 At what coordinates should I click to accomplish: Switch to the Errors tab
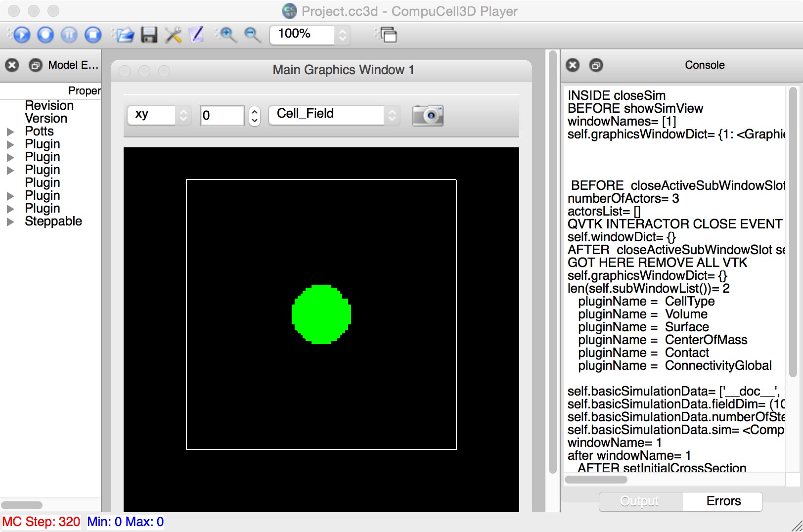pyautogui.click(x=723, y=501)
